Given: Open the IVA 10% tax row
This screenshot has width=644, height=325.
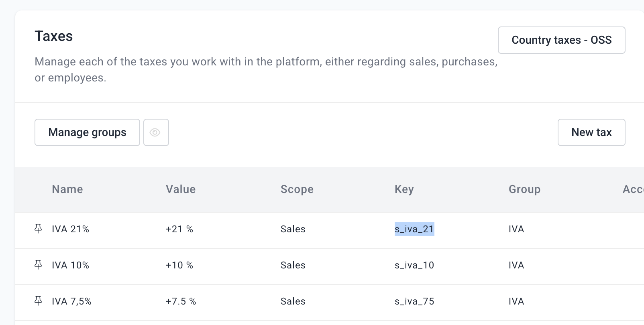Looking at the screenshot, I should point(70,265).
